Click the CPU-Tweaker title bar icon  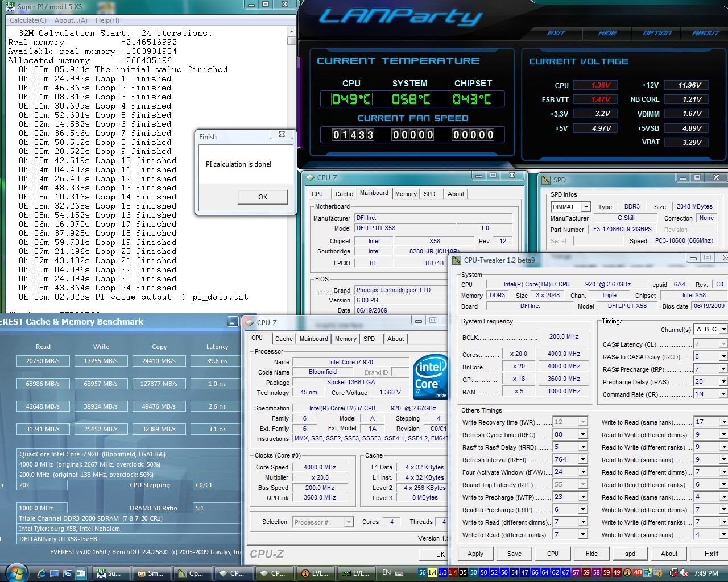[457, 260]
